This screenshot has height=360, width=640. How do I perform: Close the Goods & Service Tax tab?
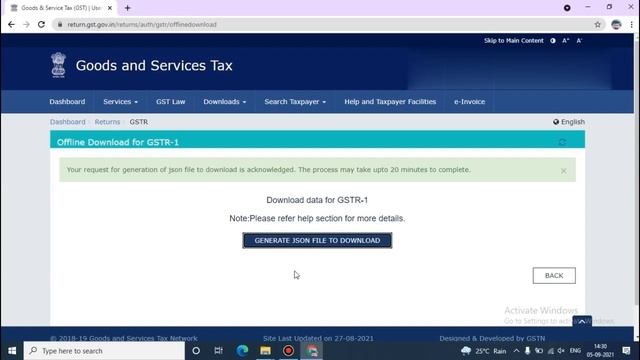[x=110, y=8]
